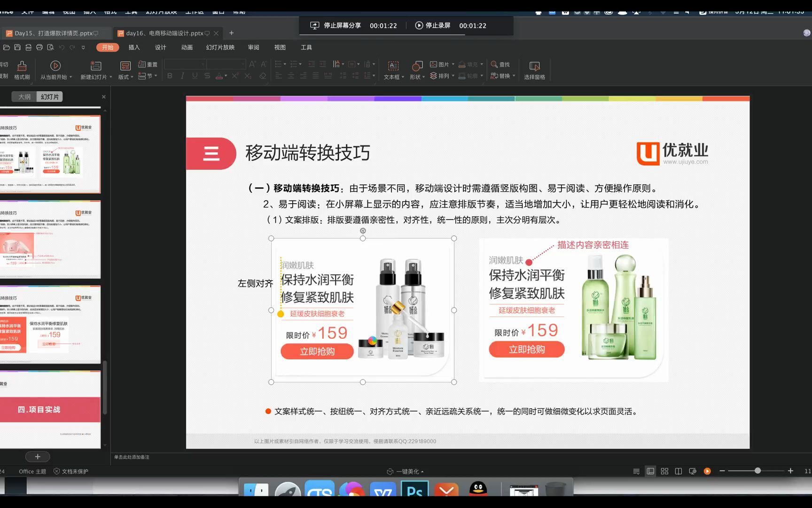The height and width of the screenshot is (508, 812).
Task: Click the Save icon in quick toolbar
Action: click(x=17, y=48)
